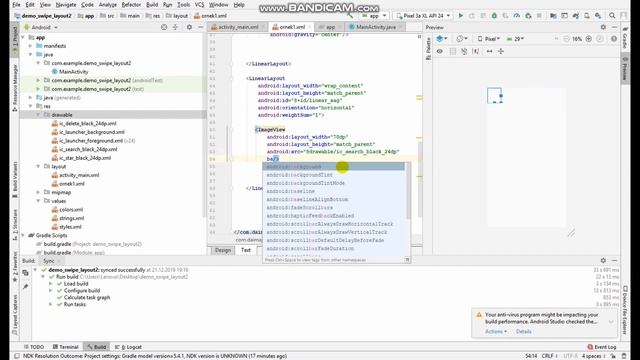Click the Run build row in build output

[x=122, y=277]
